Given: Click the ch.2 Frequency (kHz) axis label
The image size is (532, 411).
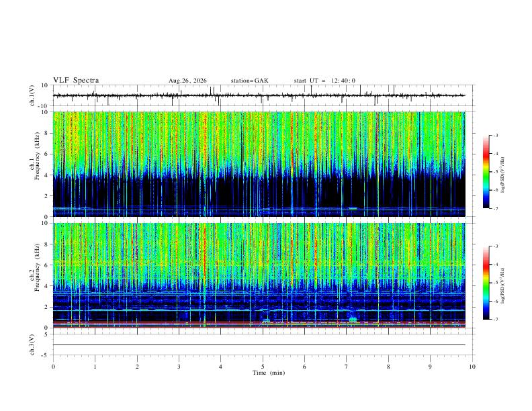Looking at the screenshot, I should point(34,267).
